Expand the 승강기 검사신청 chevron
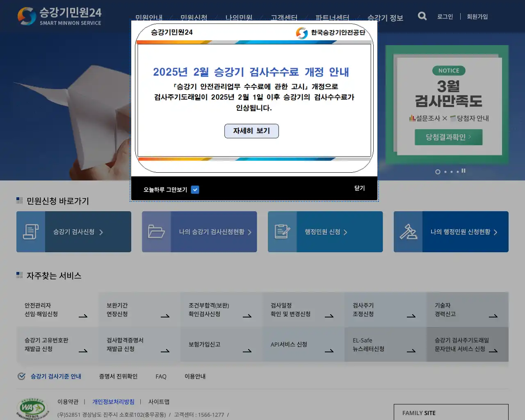 101,232
